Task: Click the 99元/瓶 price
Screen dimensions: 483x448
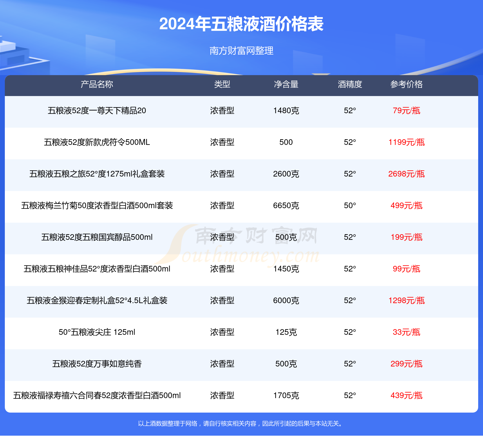Action: 407,269
